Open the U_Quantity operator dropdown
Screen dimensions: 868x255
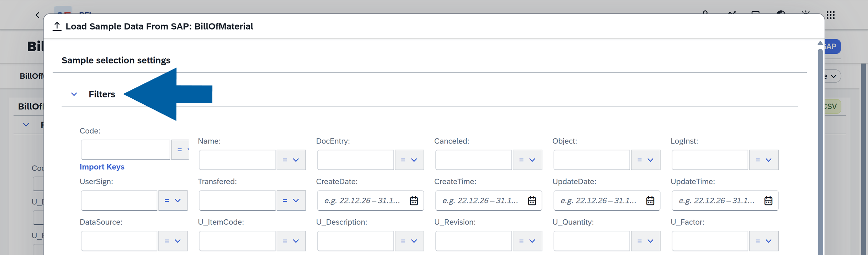646,241
